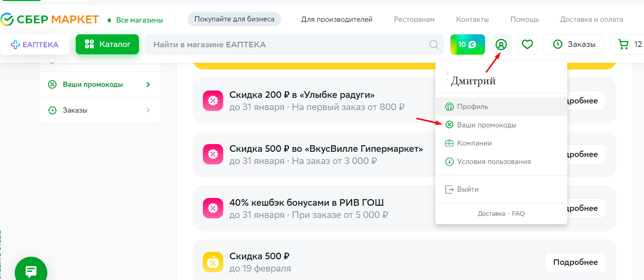644x280 pixels.
Task: Click yellow promo icon for Скидка 500 ₽
Action: pyautogui.click(x=213, y=262)
